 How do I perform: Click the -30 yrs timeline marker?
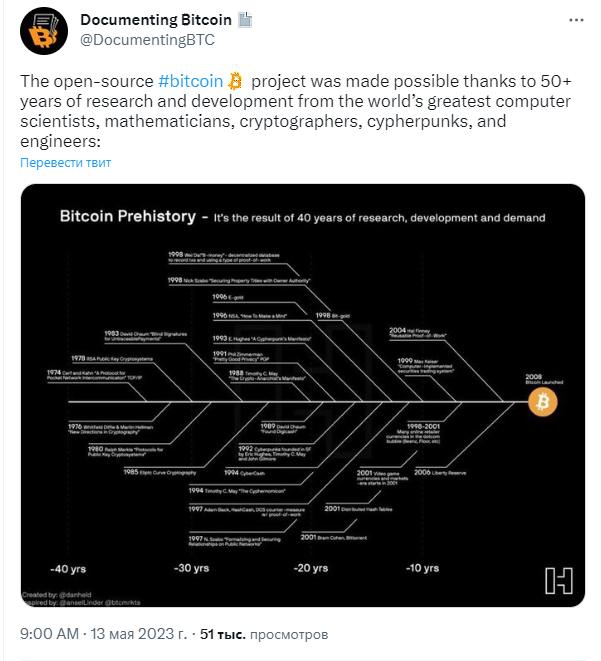pos(191,568)
